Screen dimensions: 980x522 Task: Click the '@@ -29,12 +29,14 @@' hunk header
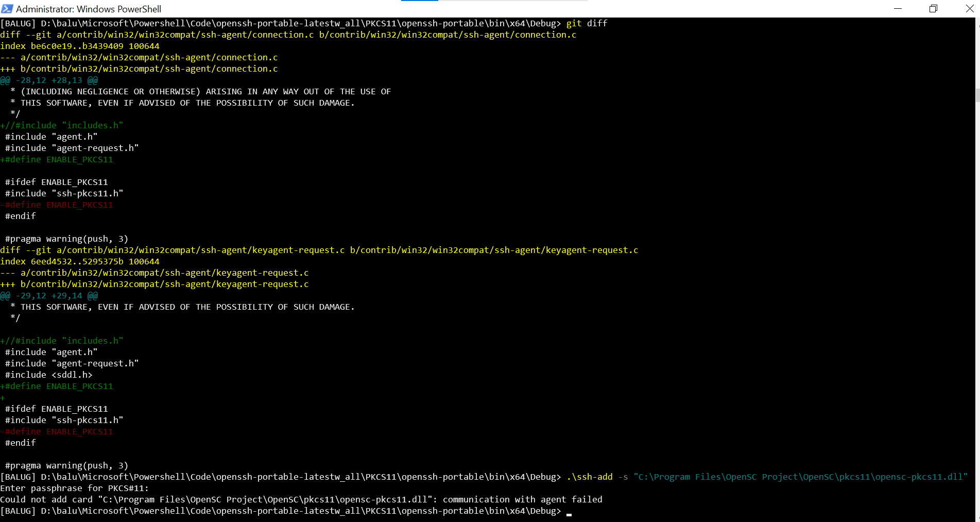49,295
